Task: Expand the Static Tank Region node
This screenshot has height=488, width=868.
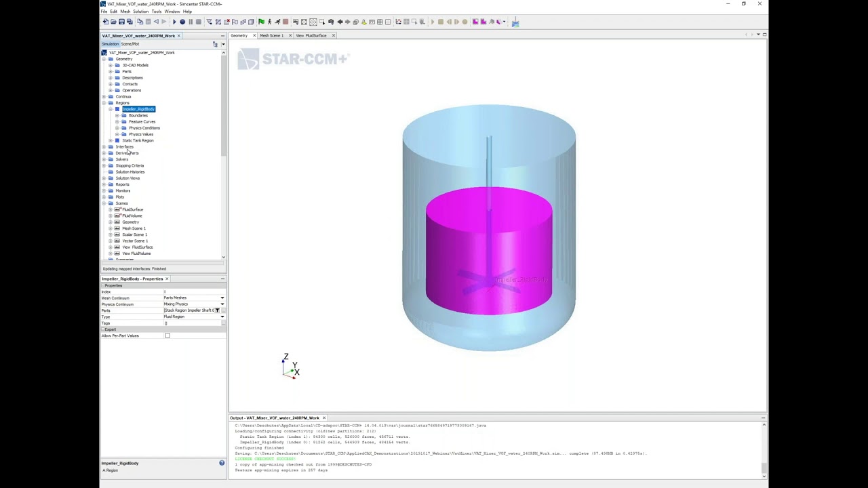Action: (x=111, y=140)
